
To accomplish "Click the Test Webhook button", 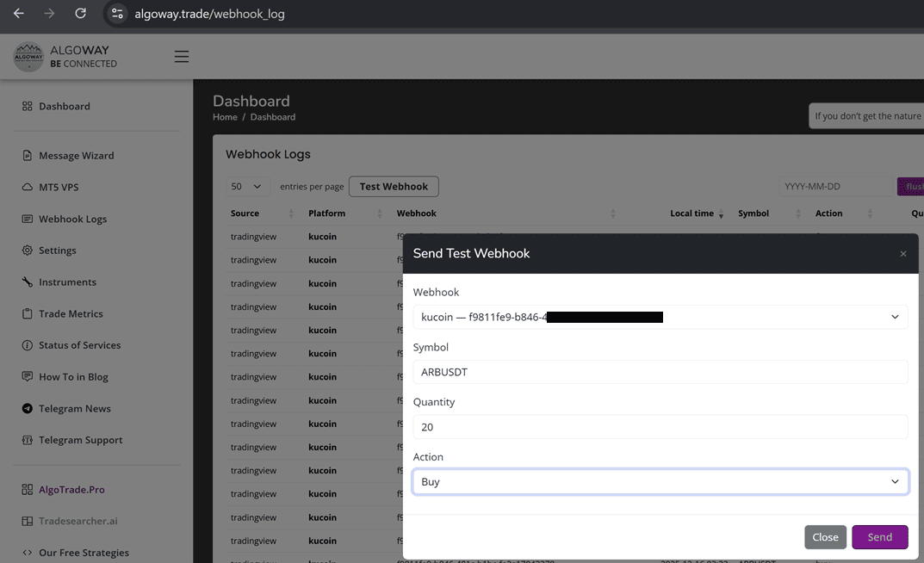I will (394, 186).
